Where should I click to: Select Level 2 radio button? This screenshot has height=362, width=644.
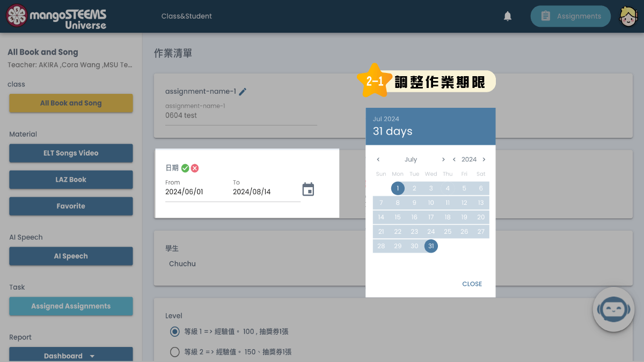[x=174, y=352]
